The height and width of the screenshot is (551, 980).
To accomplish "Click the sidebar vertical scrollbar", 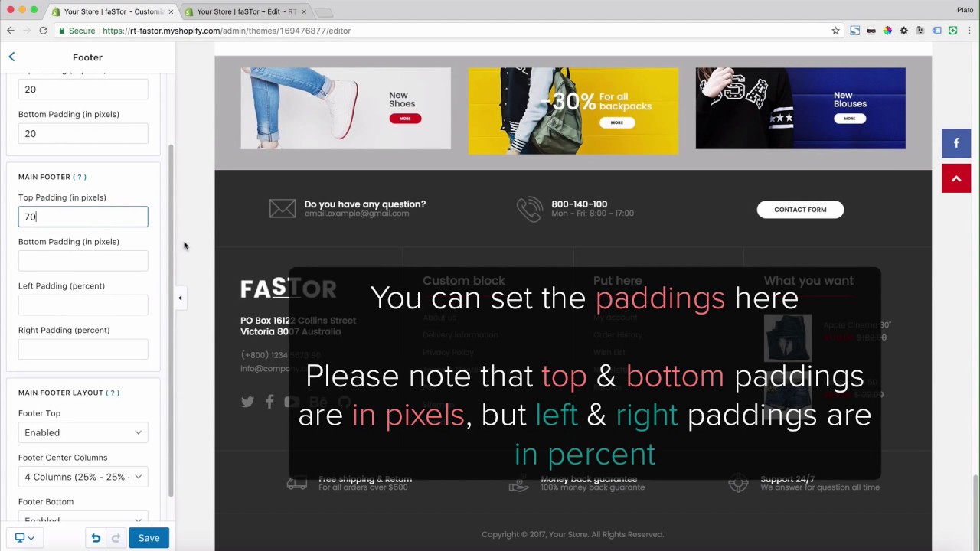I will [171, 321].
